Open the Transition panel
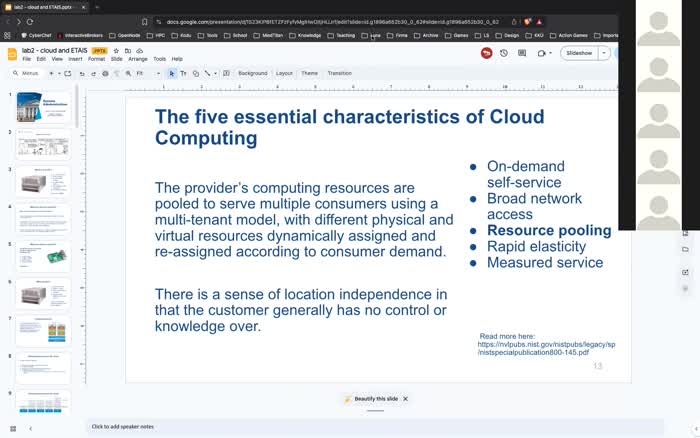The width and height of the screenshot is (700, 438). pyautogui.click(x=340, y=73)
